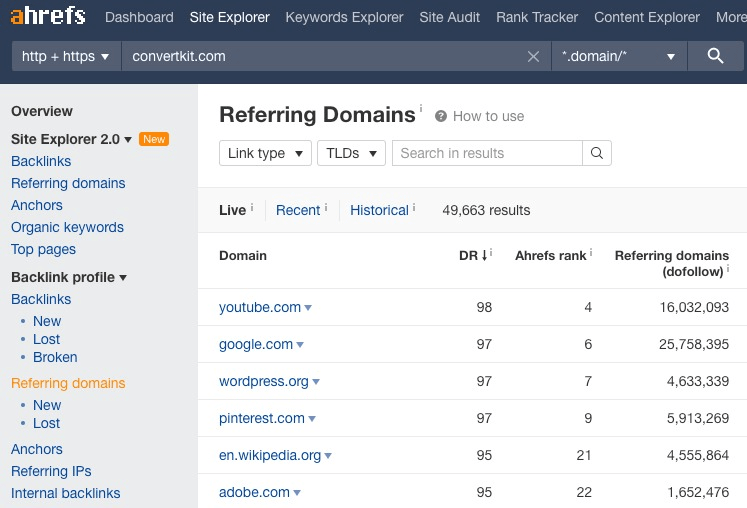Click into Search in results field
Screen dimensions: 747x508
pos(487,153)
